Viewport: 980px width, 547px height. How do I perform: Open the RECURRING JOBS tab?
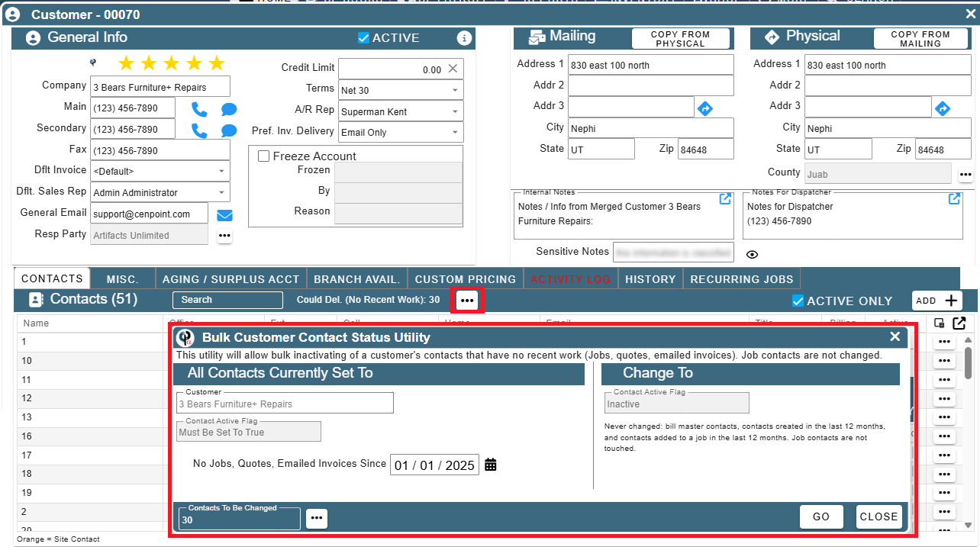(x=742, y=279)
